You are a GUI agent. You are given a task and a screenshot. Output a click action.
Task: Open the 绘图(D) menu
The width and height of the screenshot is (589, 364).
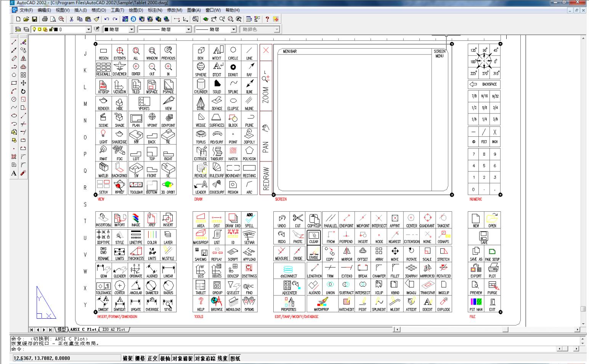(136, 10)
